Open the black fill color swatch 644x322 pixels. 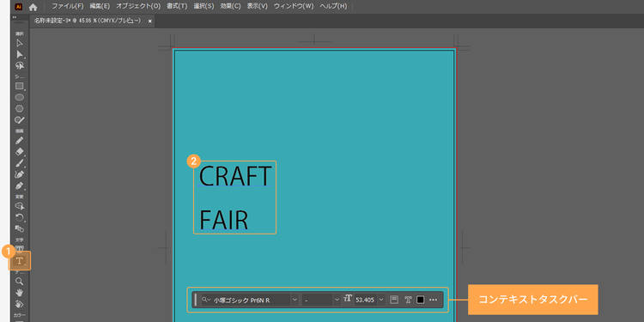(x=420, y=300)
